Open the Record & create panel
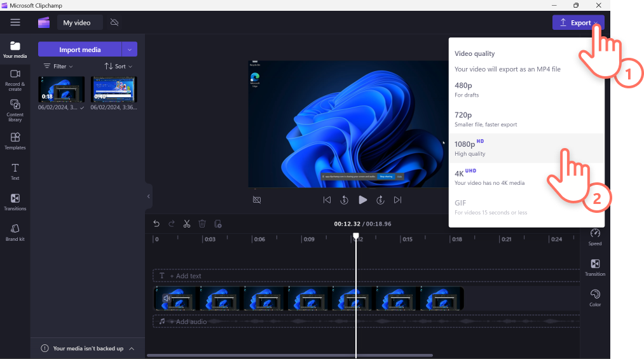Viewport: 644px width, 359px height. click(x=15, y=79)
